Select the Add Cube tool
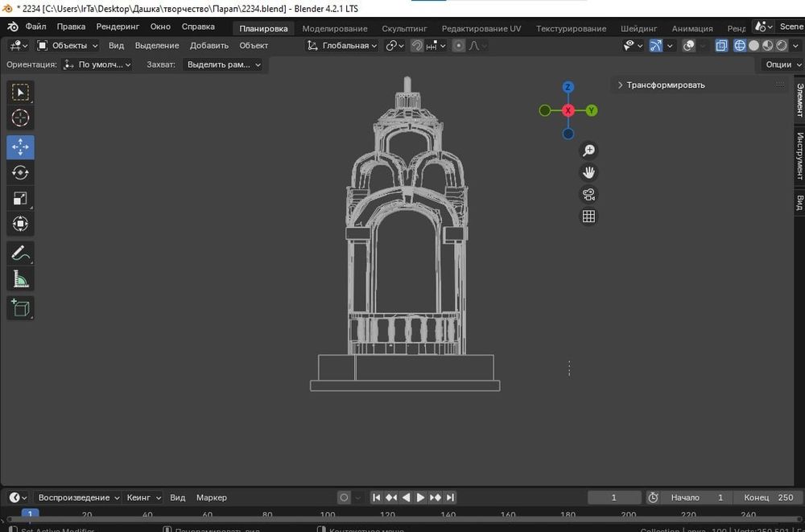Viewport: 805px width, 532px height. pyautogui.click(x=21, y=308)
